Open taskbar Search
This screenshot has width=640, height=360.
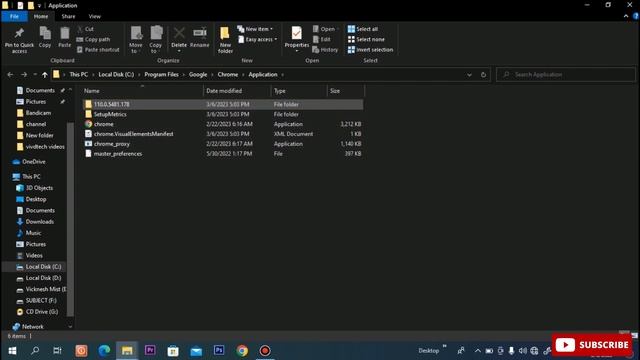35,351
